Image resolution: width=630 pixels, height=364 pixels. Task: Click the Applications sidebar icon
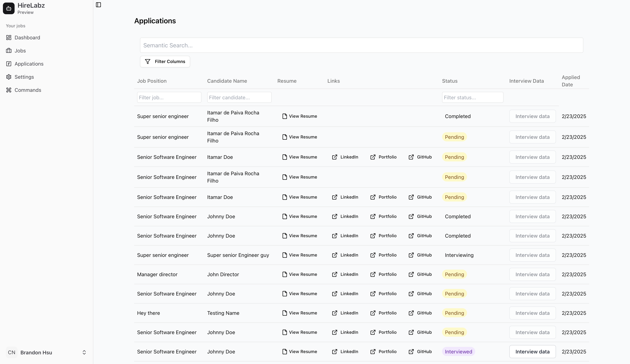(9, 64)
